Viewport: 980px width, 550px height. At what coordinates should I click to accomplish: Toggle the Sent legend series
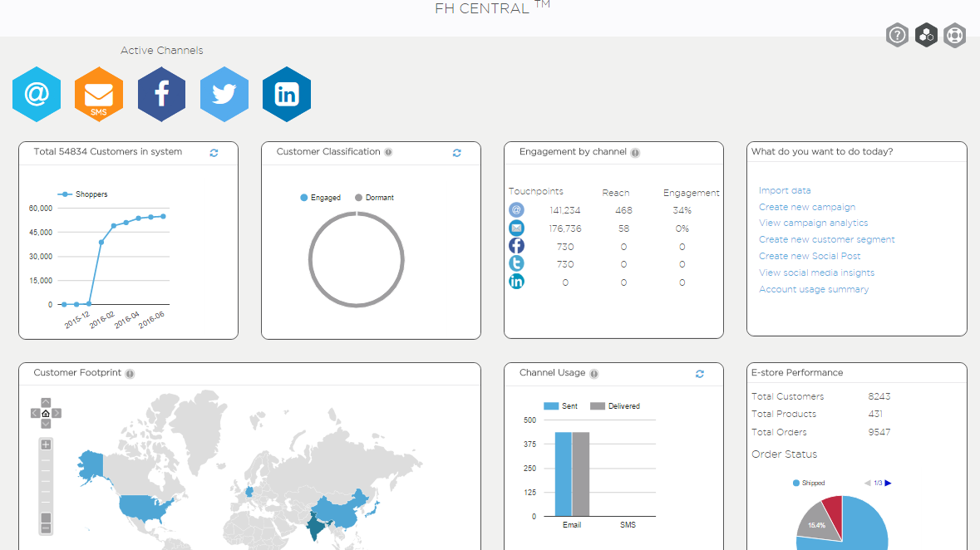click(560, 406)
